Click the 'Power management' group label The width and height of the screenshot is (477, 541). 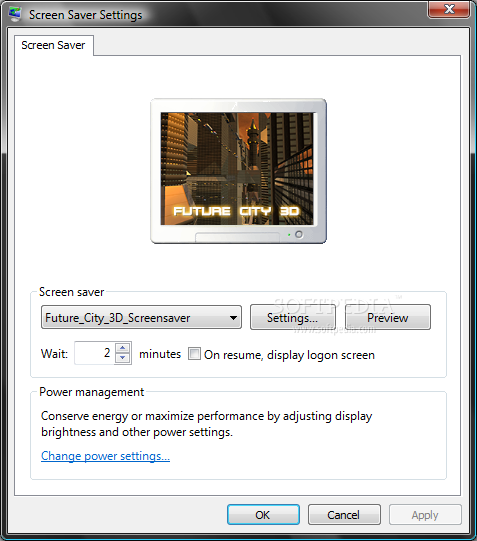point(91,392)
